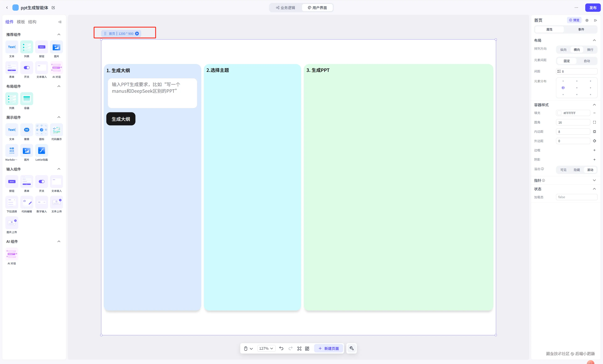
Task: Collapse the left component panel
Action: pos(60,22)
